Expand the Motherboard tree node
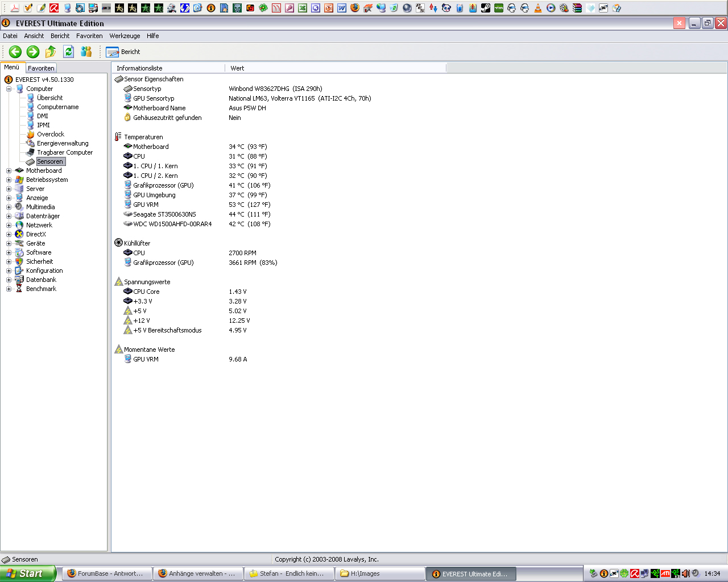Image resolution: width=728 pixels, height=582 pixels. pyautogui.click(x=9, y=171)
